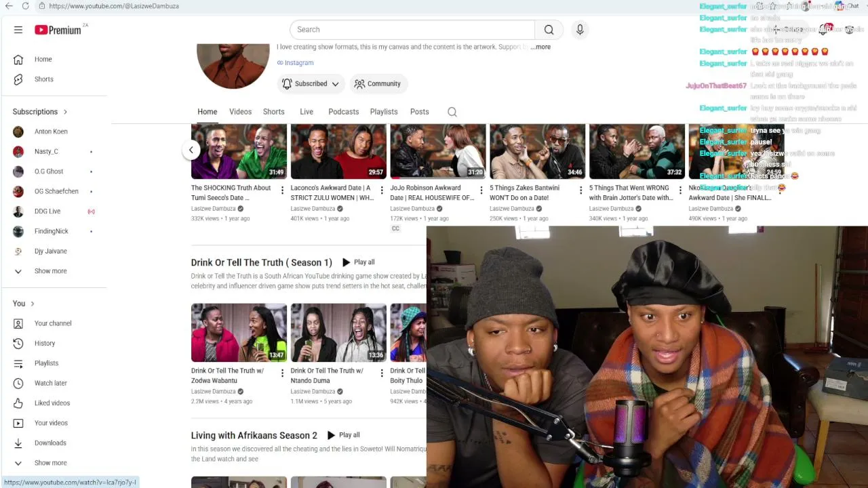
Task: Select the channel Home tab
Action: [207, 112]
